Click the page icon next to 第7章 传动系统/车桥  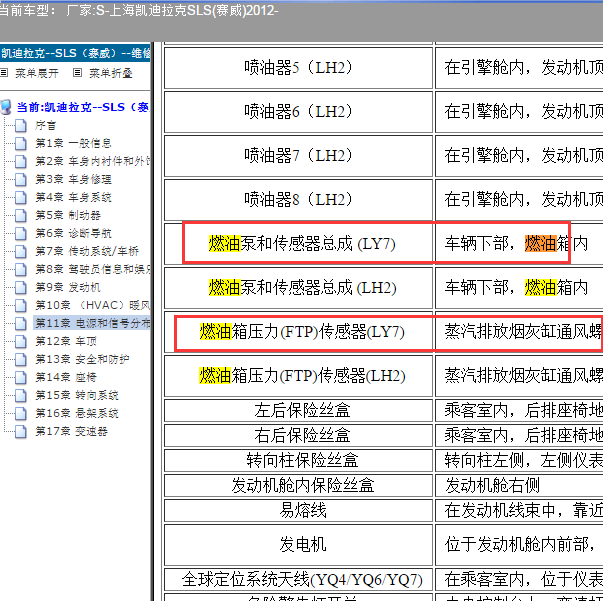coord(21,251)
